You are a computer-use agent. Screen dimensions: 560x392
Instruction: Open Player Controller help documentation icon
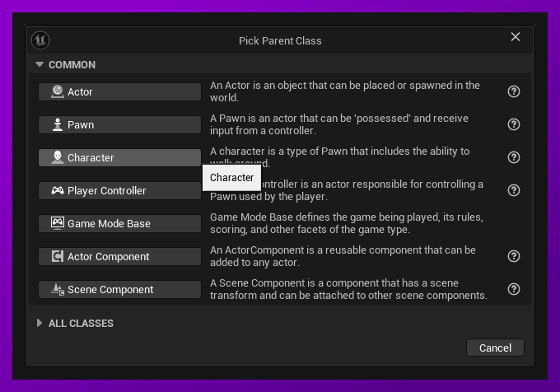coord(514,190)
